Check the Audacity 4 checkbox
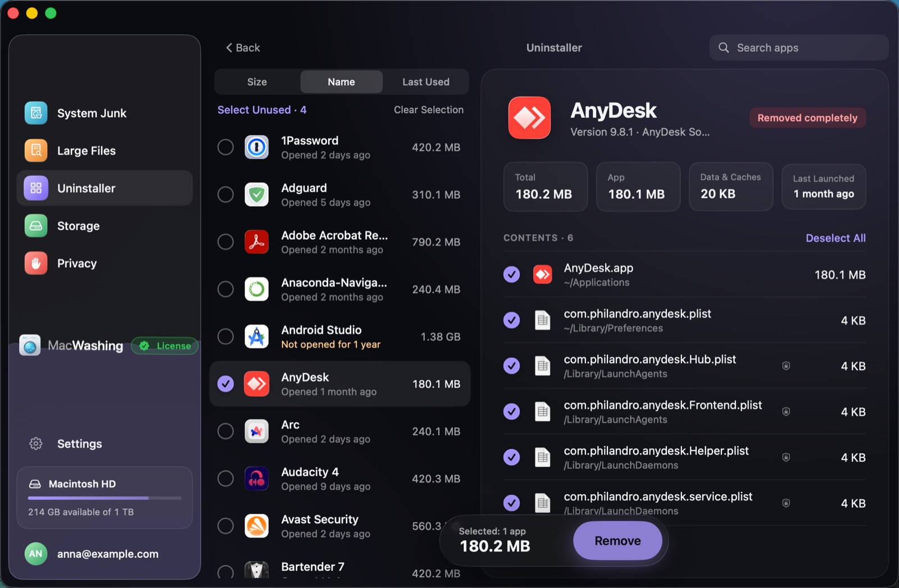This screenshot has width=899, height=588. point(225,478)
